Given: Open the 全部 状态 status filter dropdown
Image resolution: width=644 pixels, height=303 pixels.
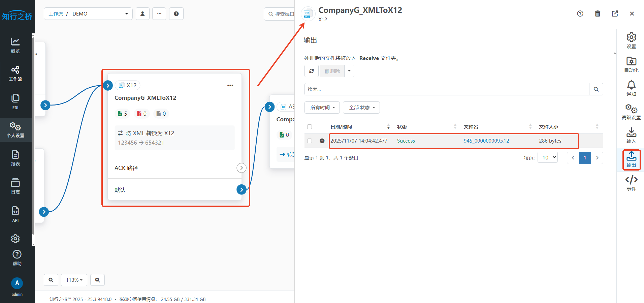Looking at the screenshot, I should [361, 108].
